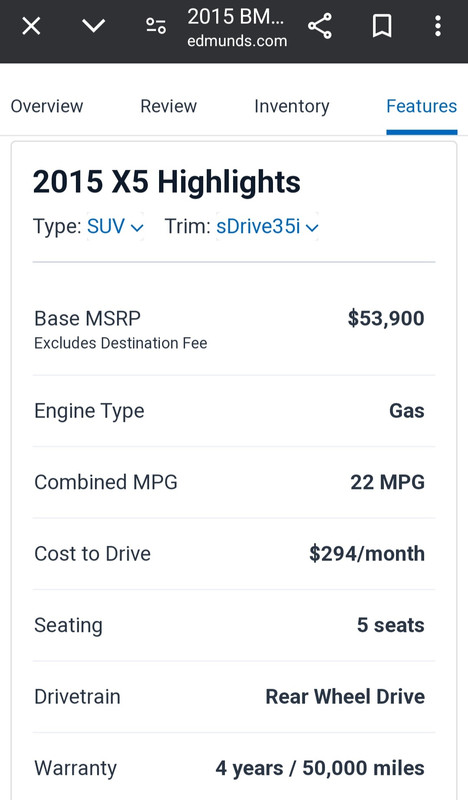The height and width of the screenshot is (800, 468).
Task: Select the Cost to Drive row
Action: [x=234, y=554]
